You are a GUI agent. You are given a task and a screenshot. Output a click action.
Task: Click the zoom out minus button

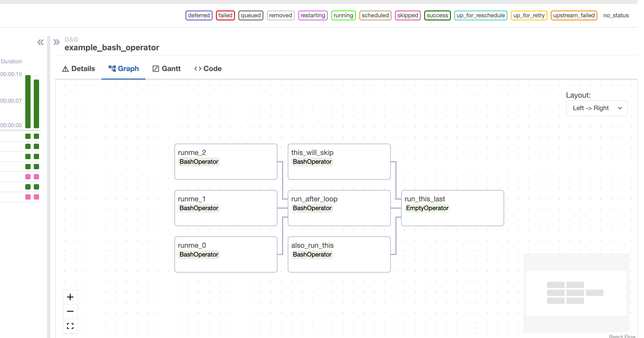(x=70, y=311)
